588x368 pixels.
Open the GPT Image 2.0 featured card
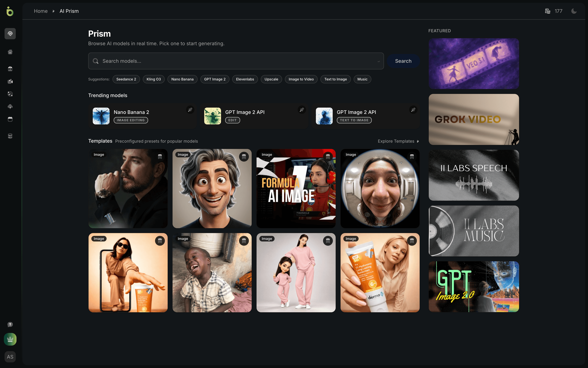click(474, 287)
